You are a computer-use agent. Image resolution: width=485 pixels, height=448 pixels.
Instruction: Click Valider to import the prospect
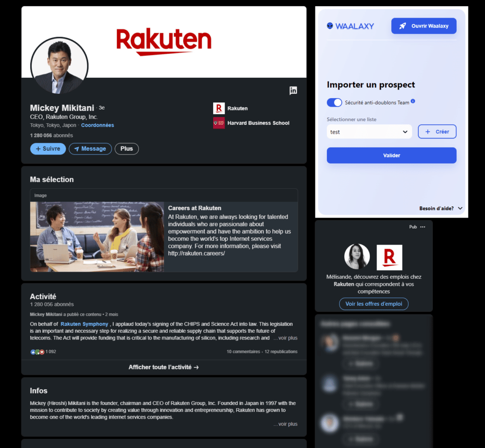pyautogui.click(x=391, y=155)
